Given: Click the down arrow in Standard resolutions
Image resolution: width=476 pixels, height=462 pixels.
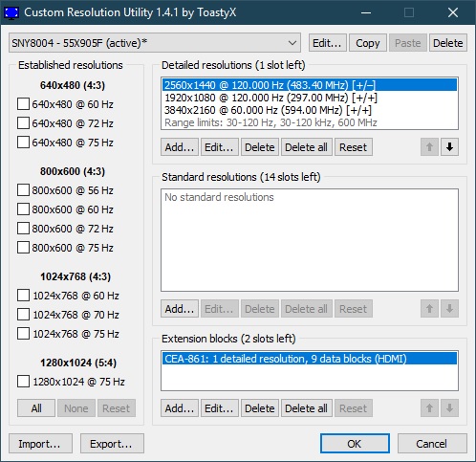Looking at the screenshot, I should coord(449,308).
